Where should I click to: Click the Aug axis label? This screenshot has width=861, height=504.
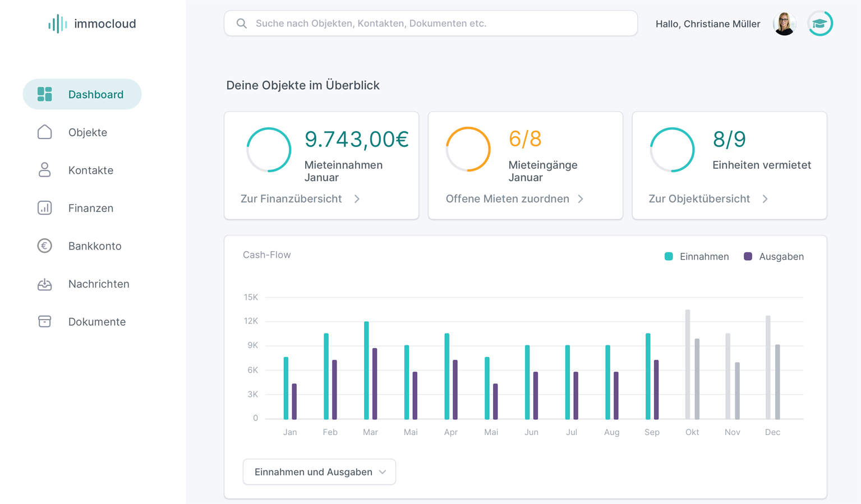click(612, 432)
